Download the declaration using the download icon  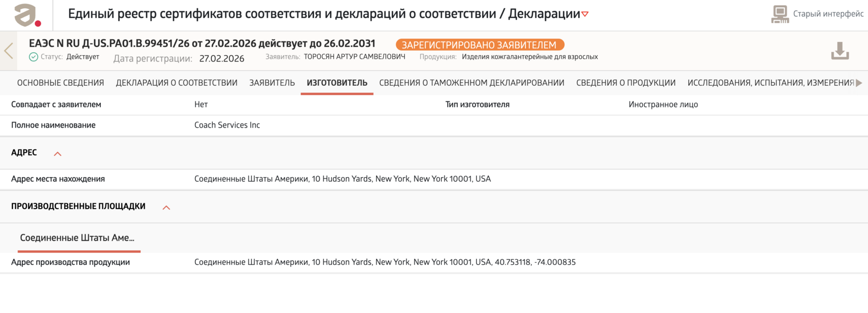[x=840, y=51]
